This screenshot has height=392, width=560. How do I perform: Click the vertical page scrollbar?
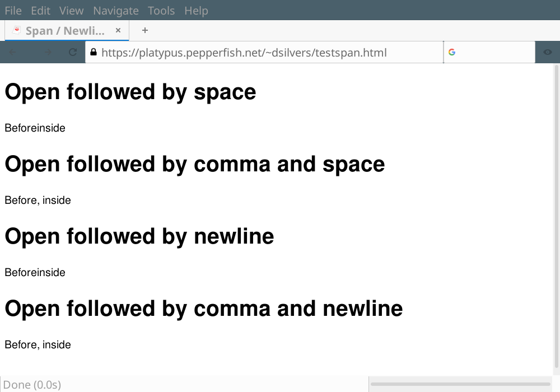pos(556,213)
